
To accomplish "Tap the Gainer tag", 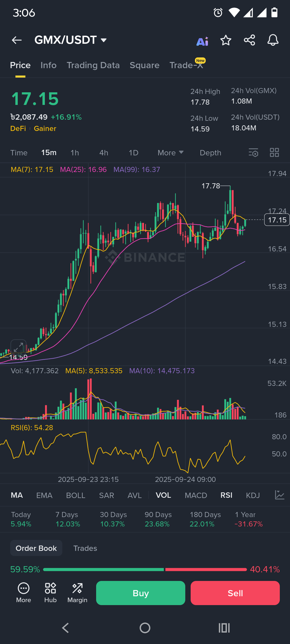I will point(45,129).
